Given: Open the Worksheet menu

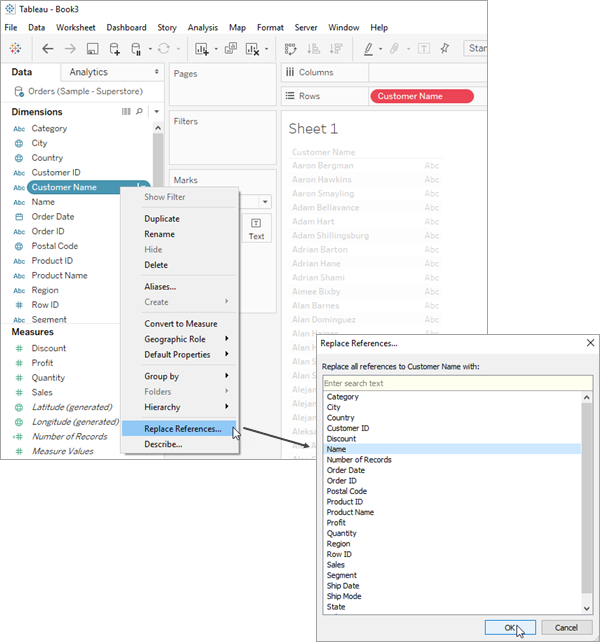Looking at the screenshot, I should pyautogui.click(x=76, y=27).
